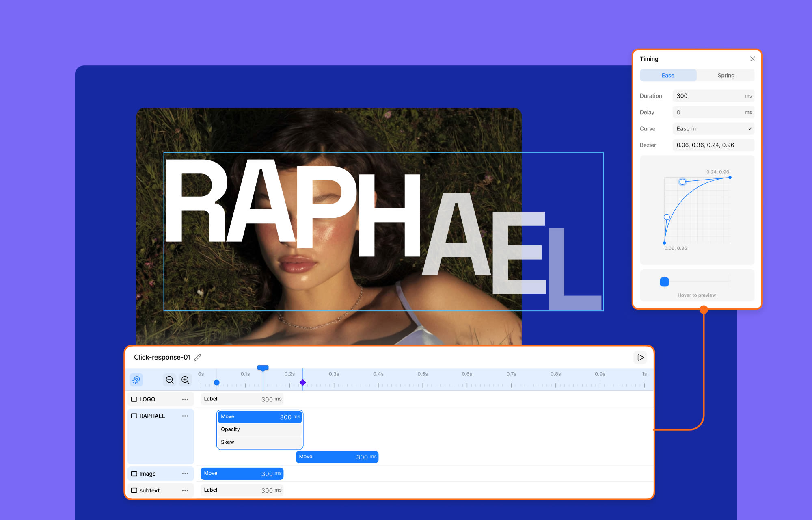The image size is (812, 520).
Task: Select the Image layer Move block
Action: pos(242,474)
